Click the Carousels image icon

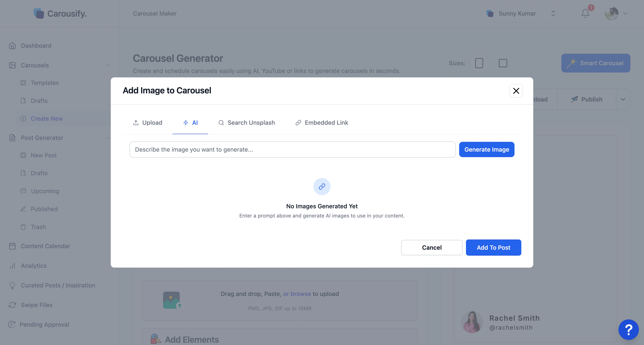12,65
